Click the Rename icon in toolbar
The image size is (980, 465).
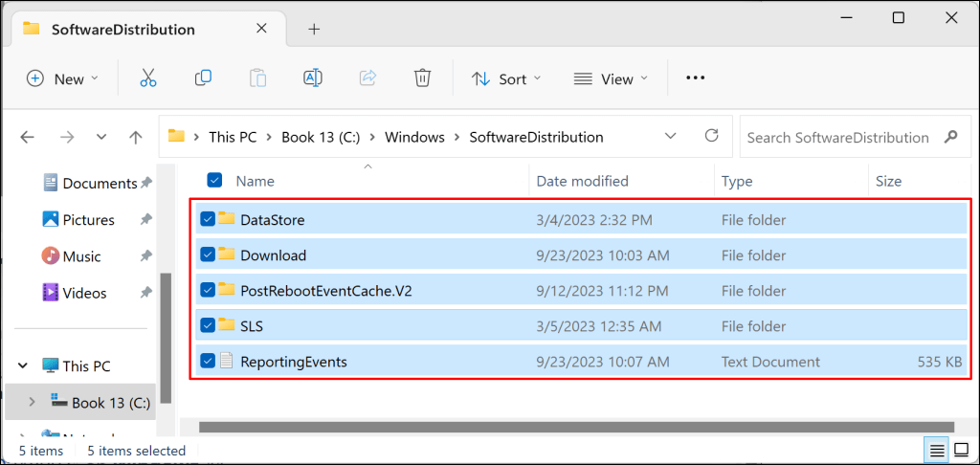point(312,78)
